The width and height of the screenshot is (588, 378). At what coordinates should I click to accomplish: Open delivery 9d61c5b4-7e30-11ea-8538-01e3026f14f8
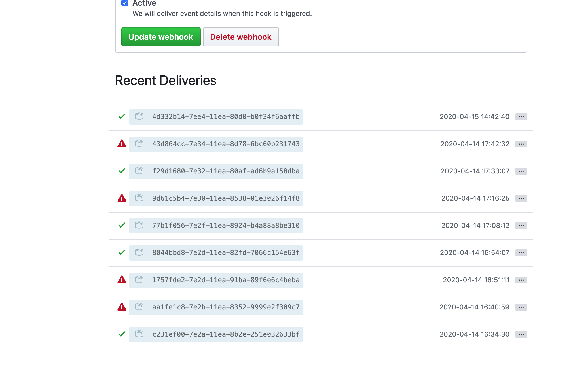point(226,198)
